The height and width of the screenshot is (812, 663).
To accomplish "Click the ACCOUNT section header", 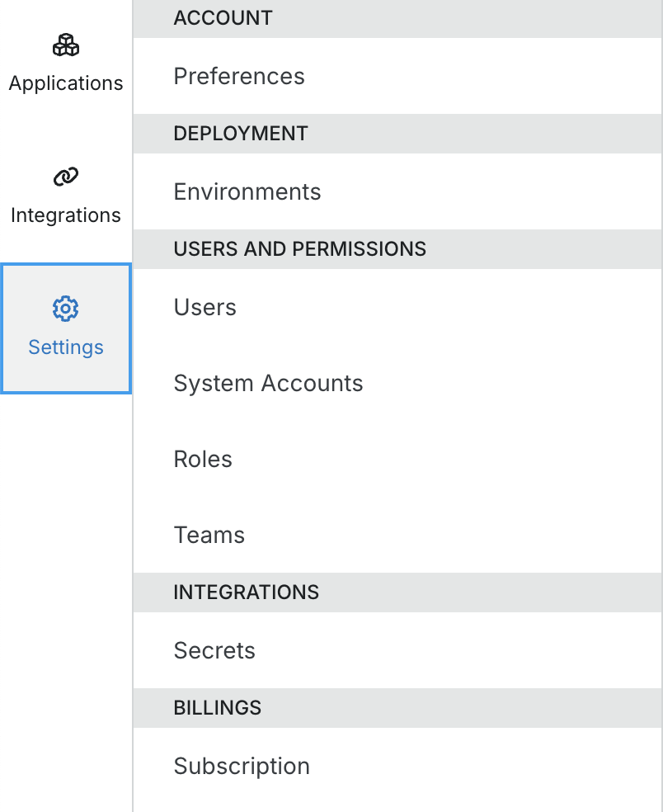I will pyautogui.click(x=223, y=18).
